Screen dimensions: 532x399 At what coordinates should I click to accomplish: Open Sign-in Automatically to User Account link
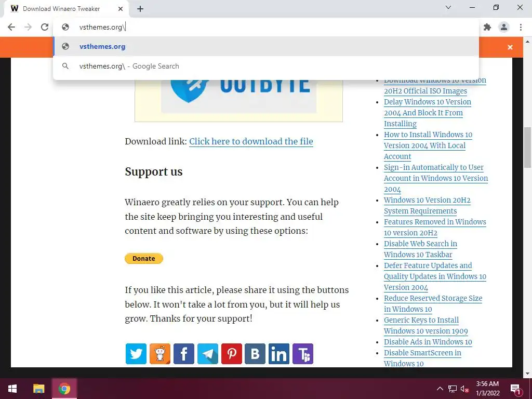436,178
